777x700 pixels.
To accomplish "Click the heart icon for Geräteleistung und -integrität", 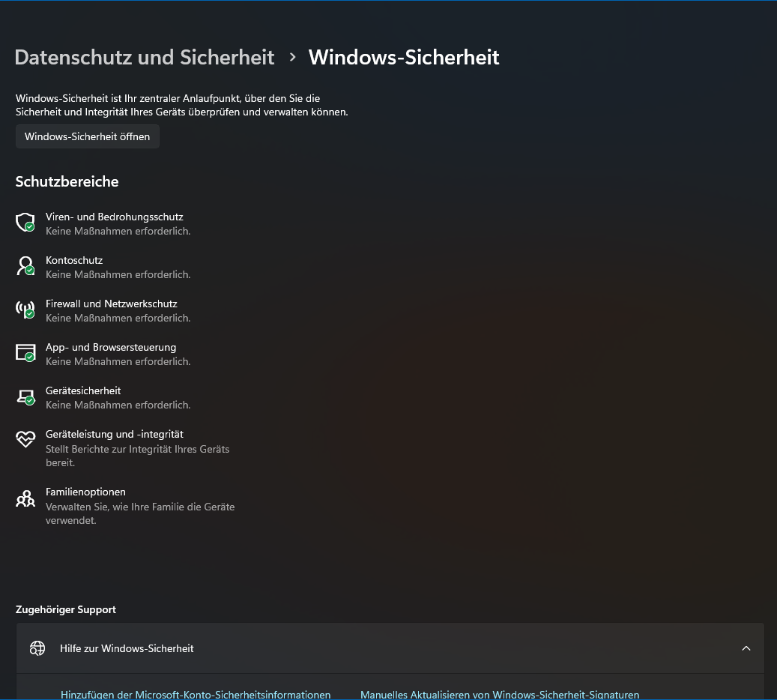I will 25,440.
